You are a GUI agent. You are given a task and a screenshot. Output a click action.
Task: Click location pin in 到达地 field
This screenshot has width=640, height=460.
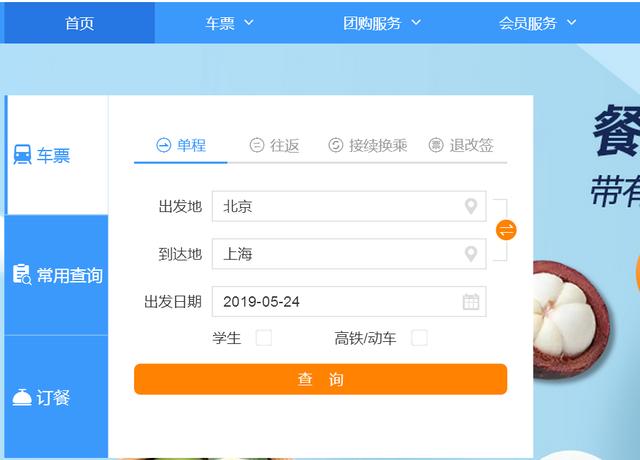[x=471, y=254]
